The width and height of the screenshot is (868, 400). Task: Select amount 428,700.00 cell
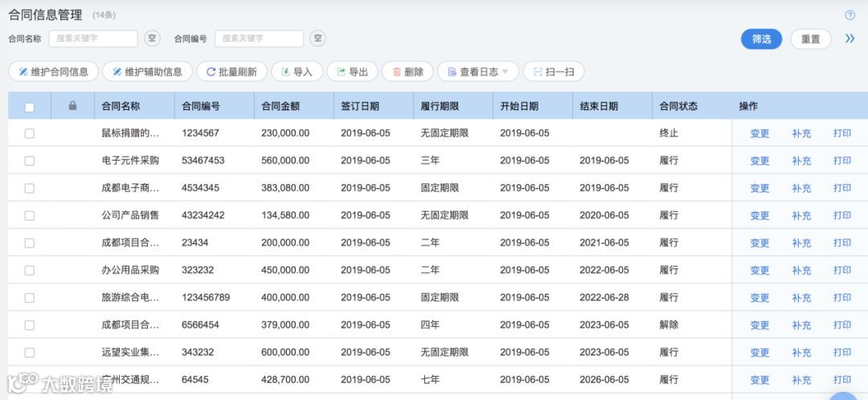click(x=285, y=380)
